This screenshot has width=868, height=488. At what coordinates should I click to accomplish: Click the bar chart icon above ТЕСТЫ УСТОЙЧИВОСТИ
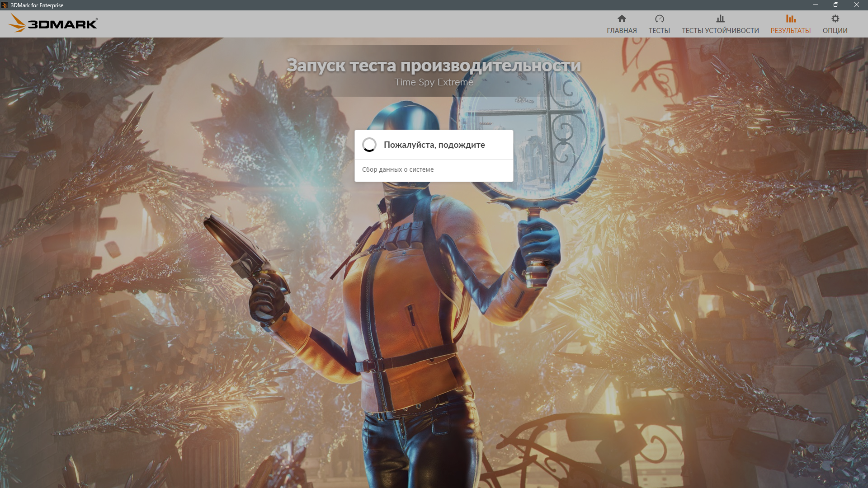[720, 19]
